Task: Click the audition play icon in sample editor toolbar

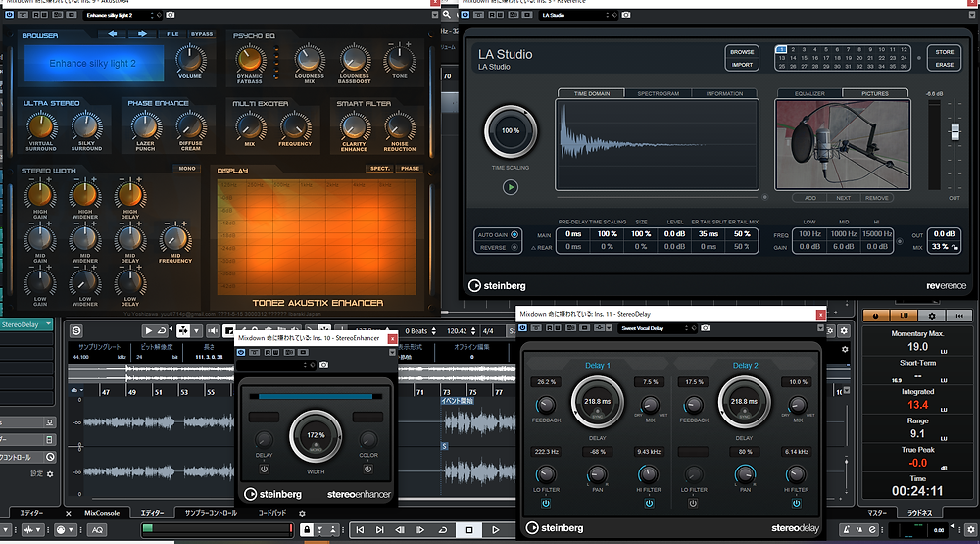Action: coord(148,330)
